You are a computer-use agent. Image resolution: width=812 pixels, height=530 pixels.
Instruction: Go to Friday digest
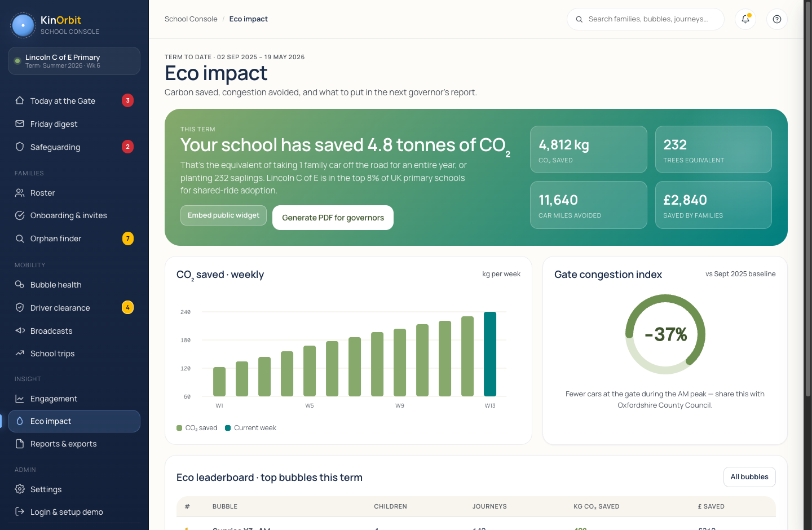[x=74, y=123]
